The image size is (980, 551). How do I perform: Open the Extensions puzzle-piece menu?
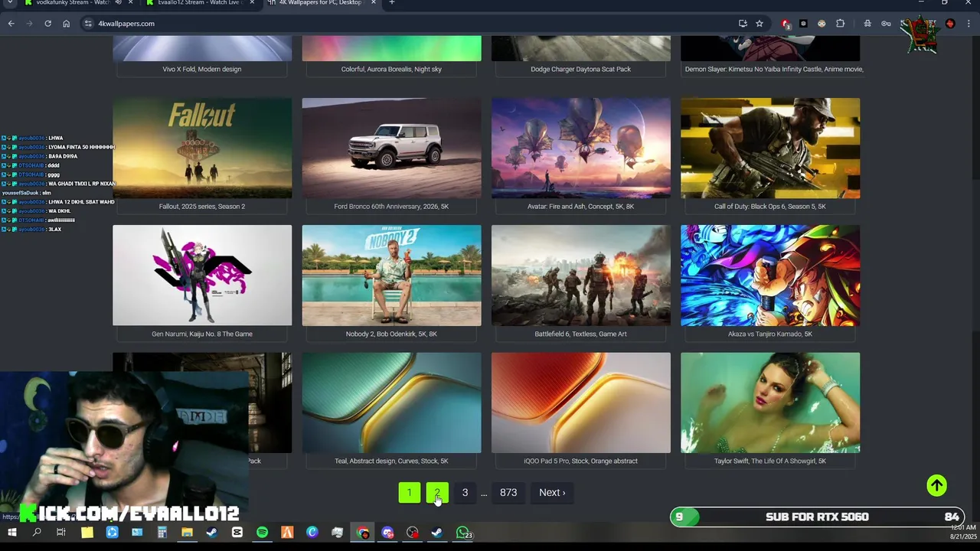[840, 24]
